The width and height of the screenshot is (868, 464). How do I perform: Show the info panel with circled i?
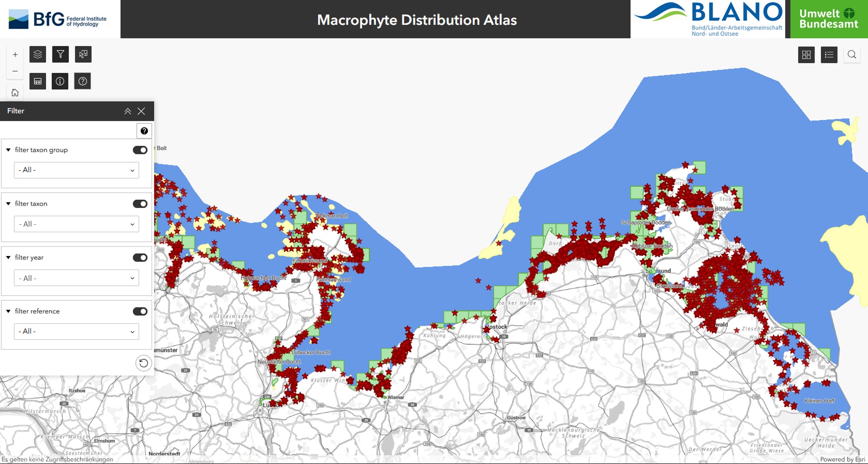tap(60, 81)
